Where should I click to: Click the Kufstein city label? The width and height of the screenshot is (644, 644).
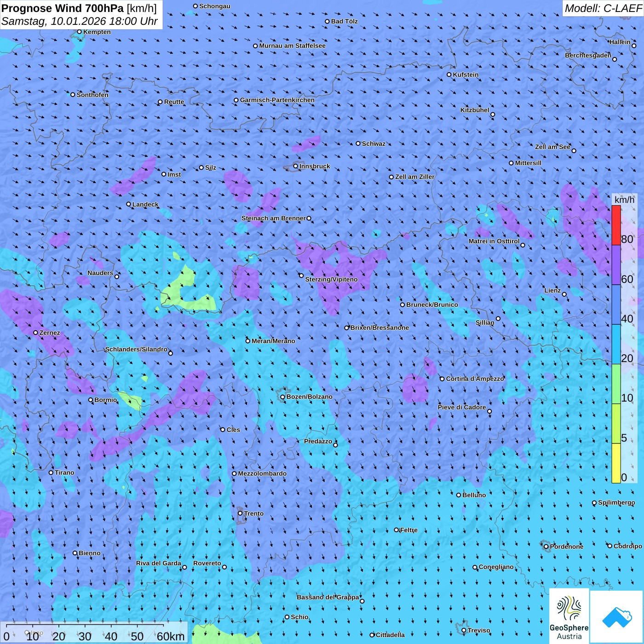click(466, 75)
